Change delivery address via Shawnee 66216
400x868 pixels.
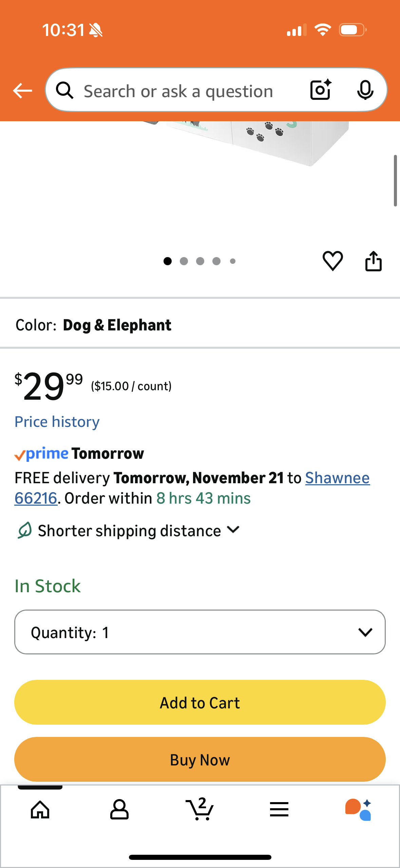337,477
